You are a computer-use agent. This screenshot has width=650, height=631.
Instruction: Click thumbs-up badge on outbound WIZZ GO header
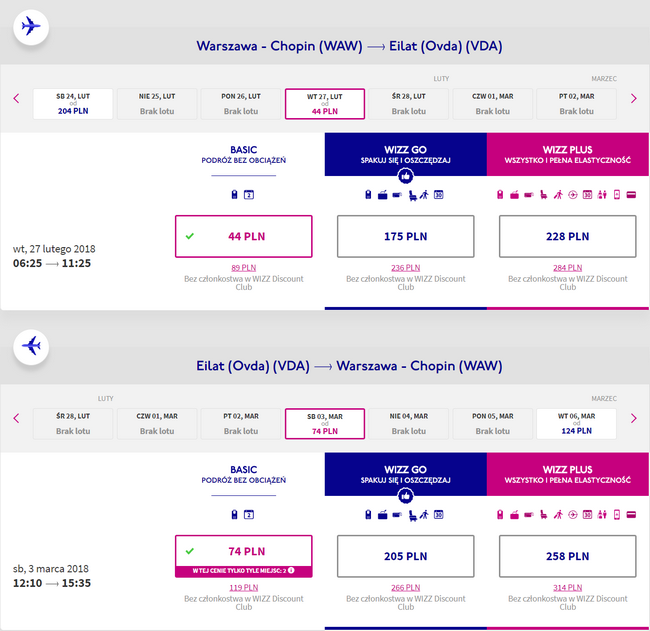(405, 176)
